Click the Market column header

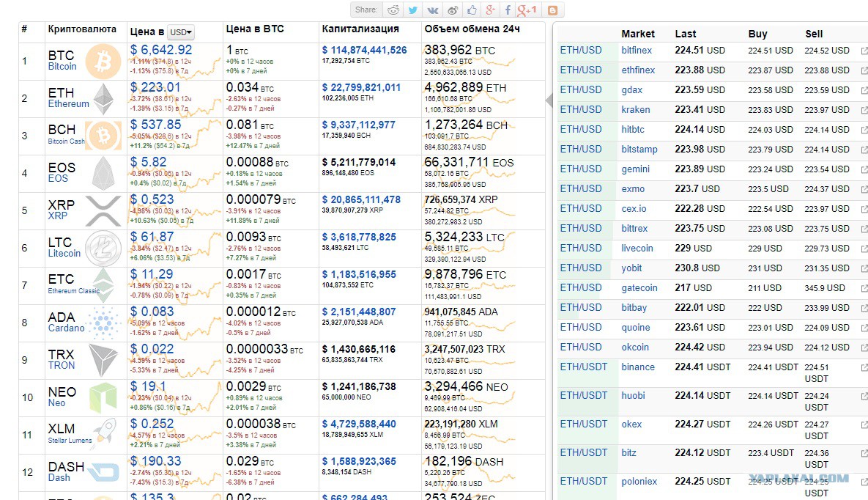[x=638, y=34]
